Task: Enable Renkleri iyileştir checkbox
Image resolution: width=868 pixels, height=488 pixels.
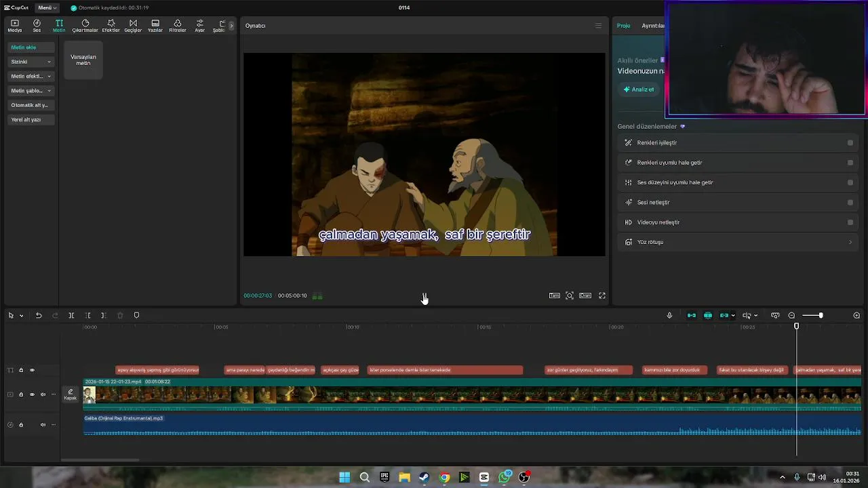Action: coord(850,143)
